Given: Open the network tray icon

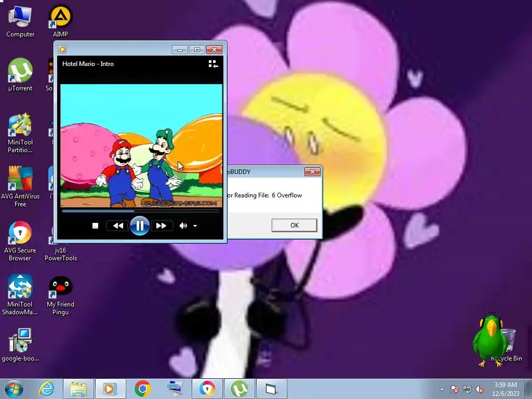Looking at the screenshot, I should tap(467, 389).
